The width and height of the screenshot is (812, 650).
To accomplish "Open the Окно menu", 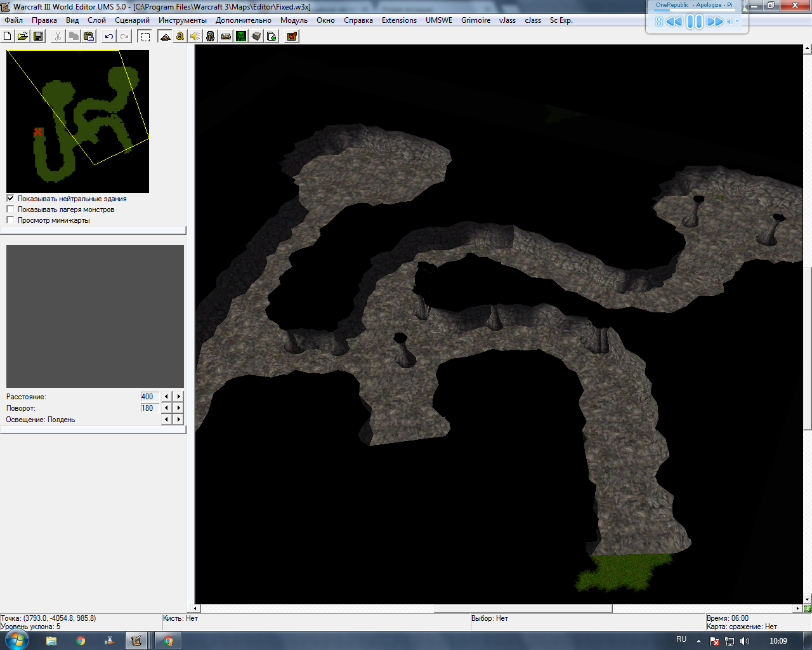I will (x=325, y=20).
